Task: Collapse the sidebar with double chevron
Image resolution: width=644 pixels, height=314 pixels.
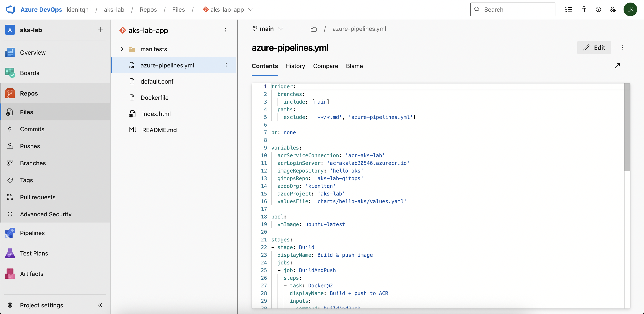Action: coord(100,305)
